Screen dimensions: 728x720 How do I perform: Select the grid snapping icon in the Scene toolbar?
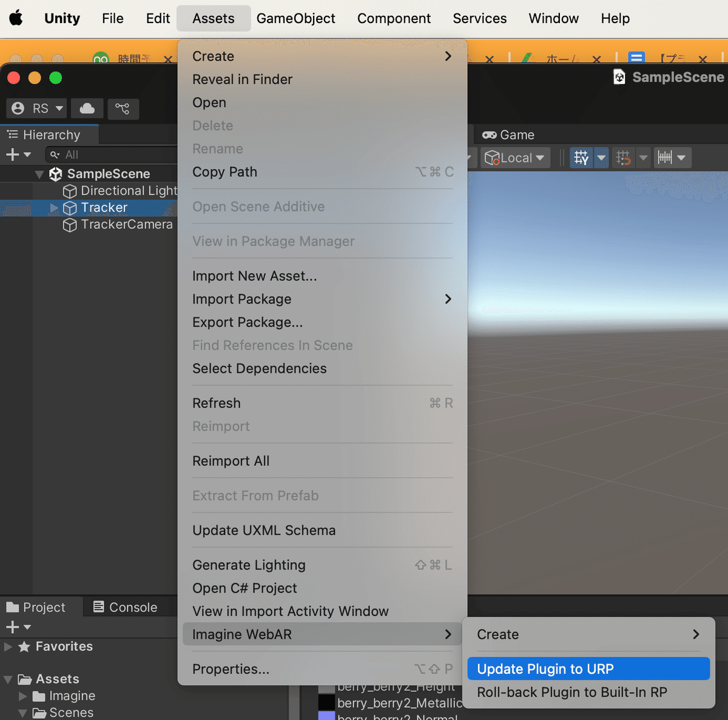click(622, 157)
